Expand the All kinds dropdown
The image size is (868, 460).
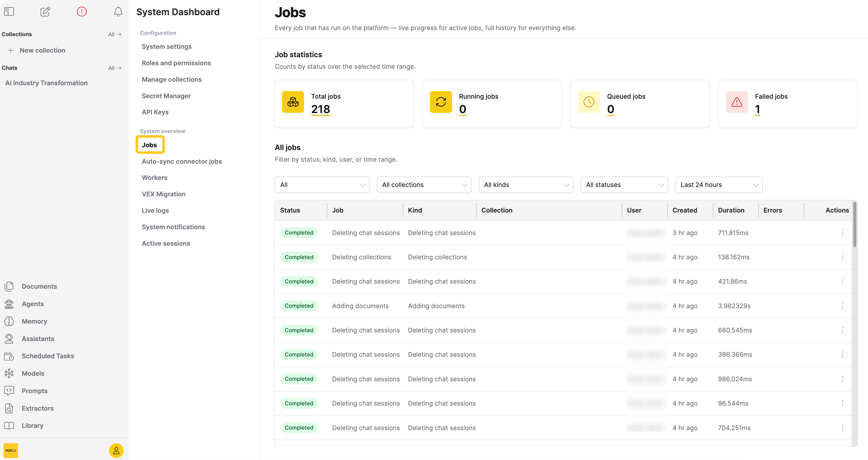(526, 185)
